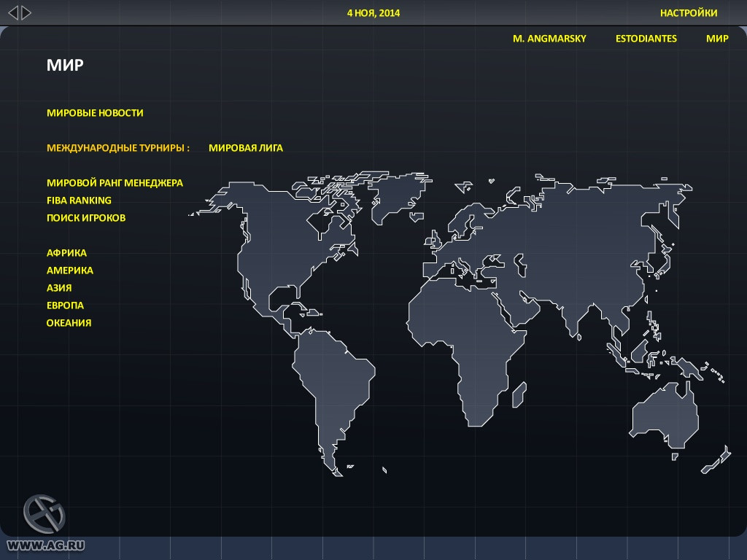Select the АФРИКА region
The width and height of the screenshot is (747, 560).
pyautogui.click(x=66, y=253)
